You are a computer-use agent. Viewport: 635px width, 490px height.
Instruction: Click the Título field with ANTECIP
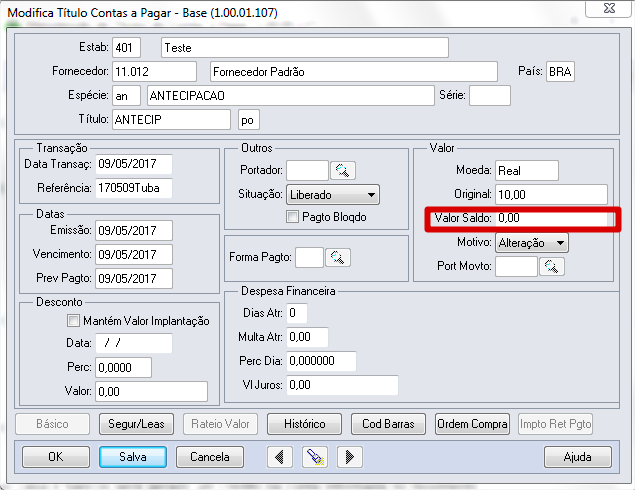(x=171, y=119)
